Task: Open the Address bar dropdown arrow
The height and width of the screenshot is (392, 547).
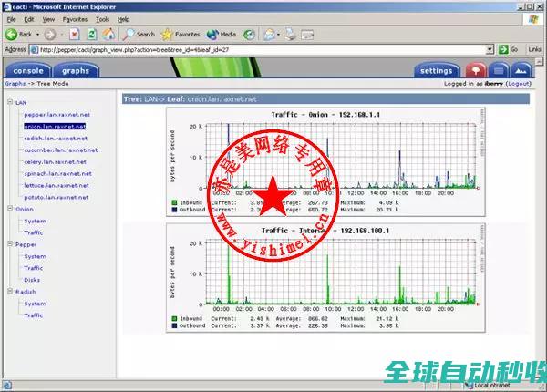Action: pyautogui.click(x=491, y=49)
